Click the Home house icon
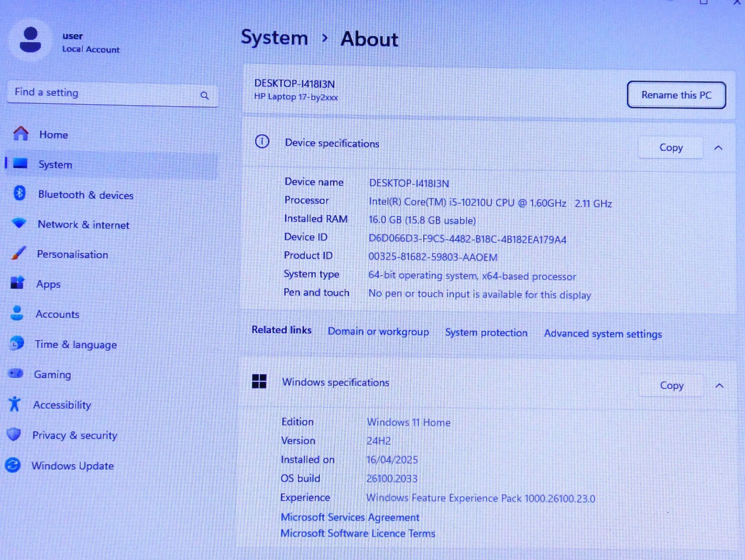This screenshot has width=745, height=560. coord(20,134)
